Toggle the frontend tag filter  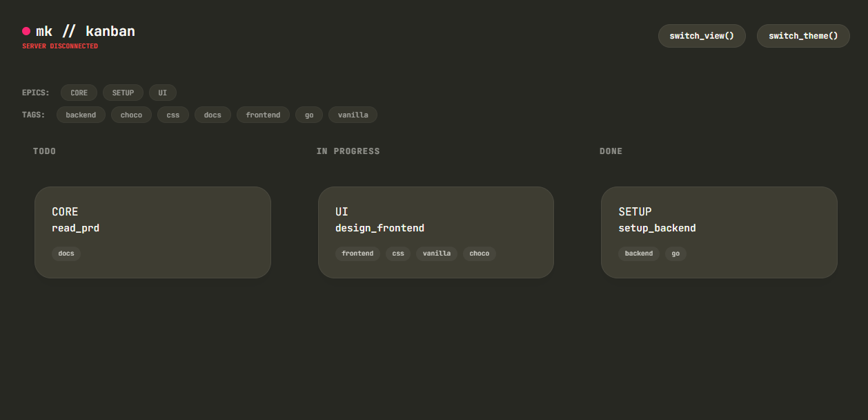pyautogui.click(x=263, y=115)
